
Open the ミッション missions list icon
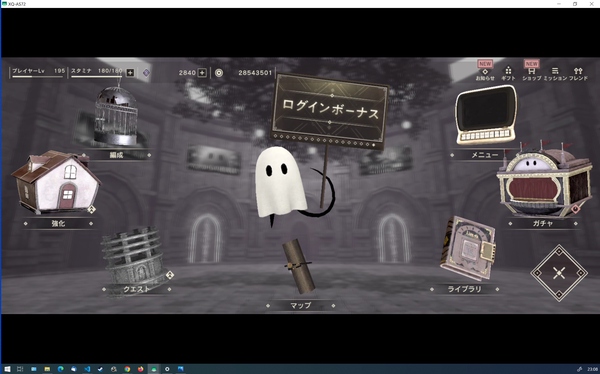coord(555,74)
